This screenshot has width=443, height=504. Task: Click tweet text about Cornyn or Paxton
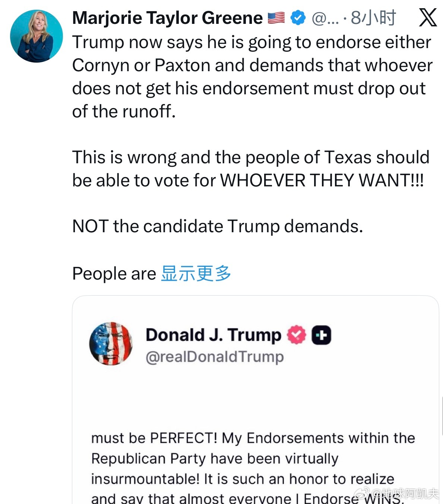(252, 65)
